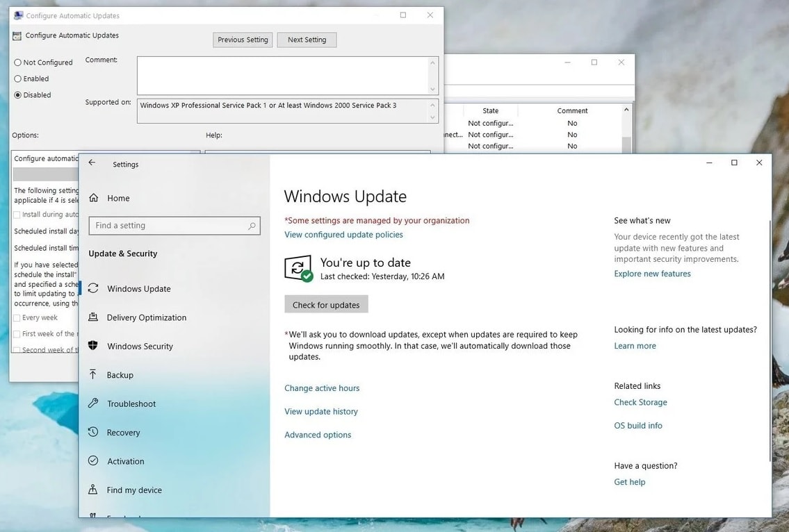The width and height of the screenshot is (789, 532).
Task: Click the scroll up arrow in policy list window
Action: click(x=626, y=110)
